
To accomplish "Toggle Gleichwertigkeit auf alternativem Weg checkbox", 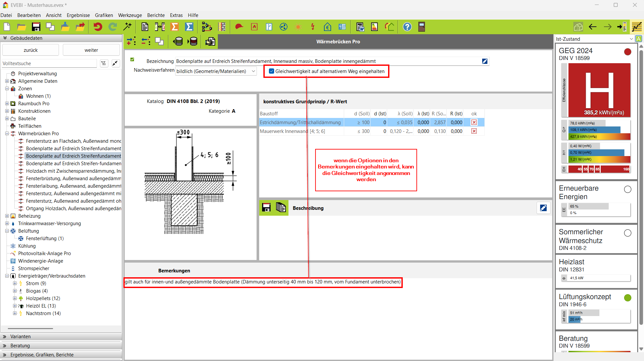I will (x=272, y=71).
